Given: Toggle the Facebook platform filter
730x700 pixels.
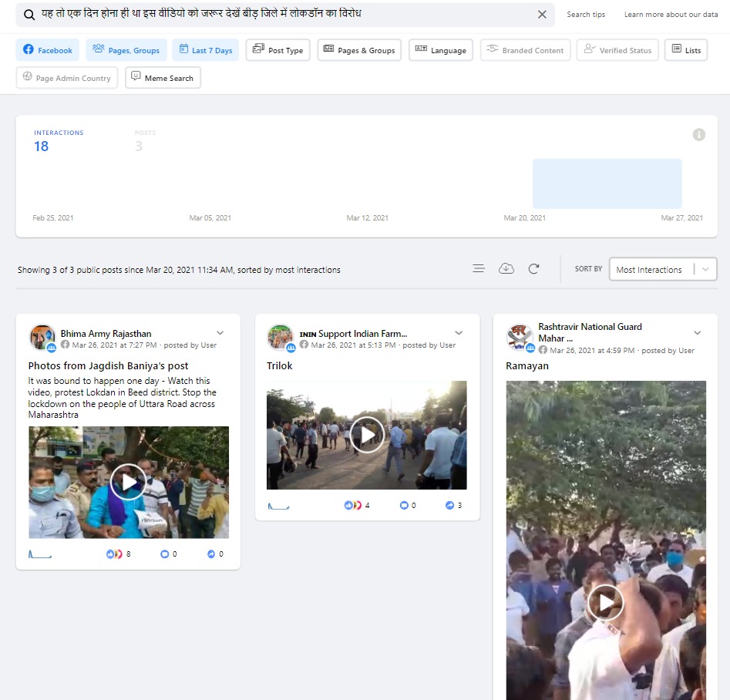Looking at the screenshot, I should coord(48,50).
